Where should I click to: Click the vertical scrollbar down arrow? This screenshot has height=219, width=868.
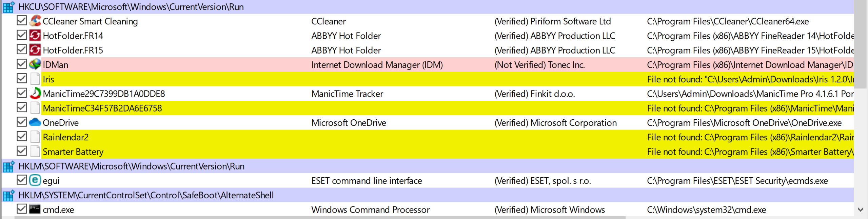pos(861,210)
